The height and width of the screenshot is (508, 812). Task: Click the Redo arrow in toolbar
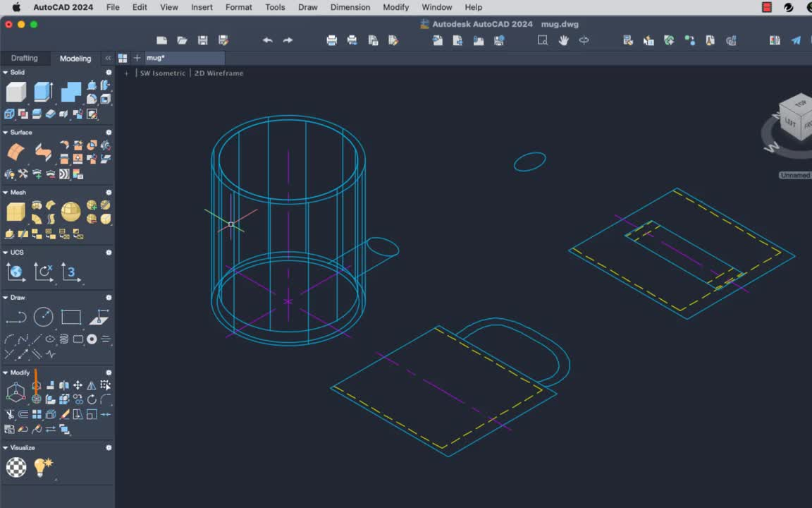(x=288, y=40)
